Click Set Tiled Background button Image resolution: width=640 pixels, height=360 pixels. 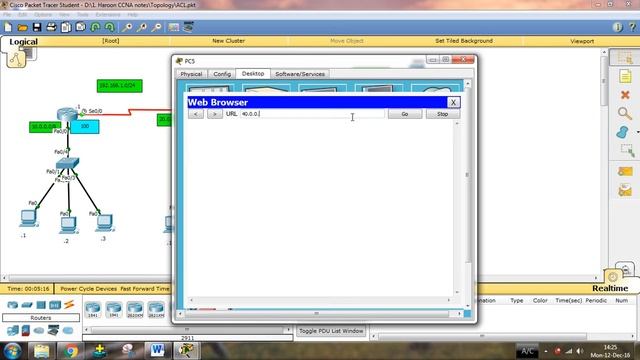(x=464, y=41)
